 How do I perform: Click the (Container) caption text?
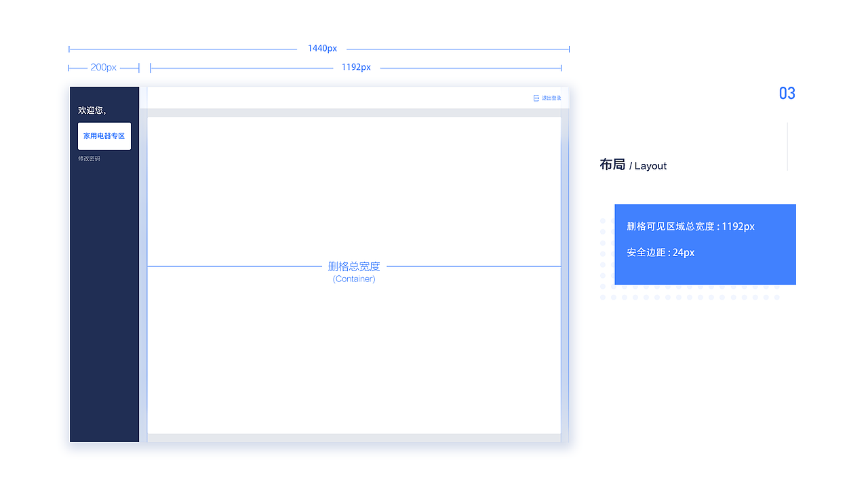pyautogui.click(x=354, y=279)
